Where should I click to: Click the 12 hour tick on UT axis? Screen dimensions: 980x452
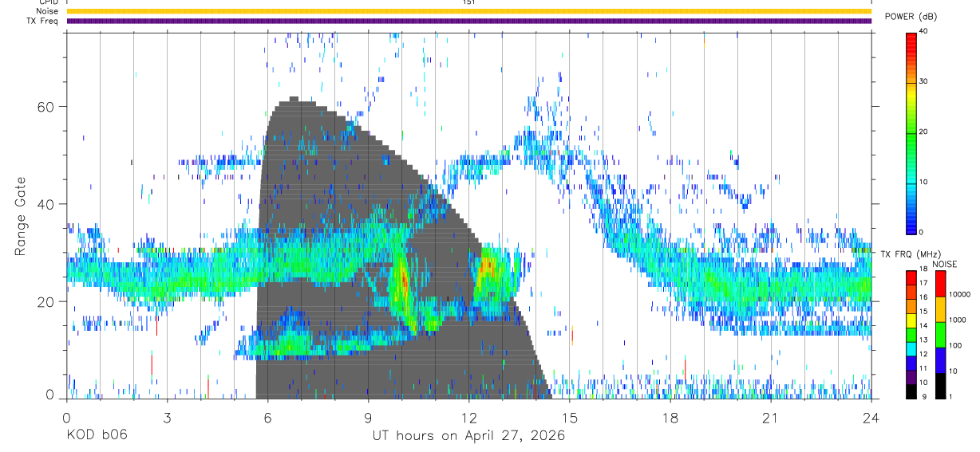468,417
